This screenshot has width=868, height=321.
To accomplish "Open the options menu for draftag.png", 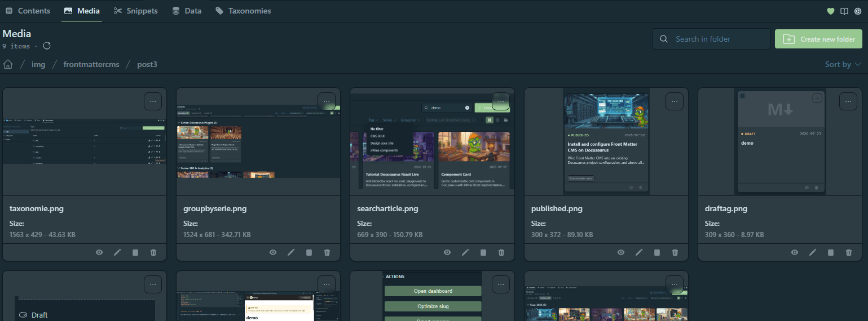I will [x=848, y=101].
